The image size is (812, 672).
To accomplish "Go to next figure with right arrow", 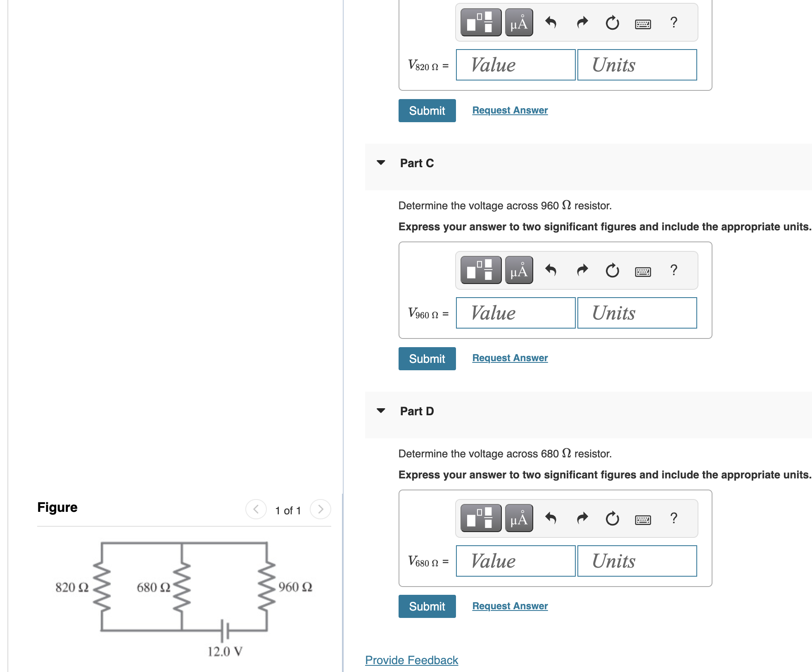I will tap(321, 509).
